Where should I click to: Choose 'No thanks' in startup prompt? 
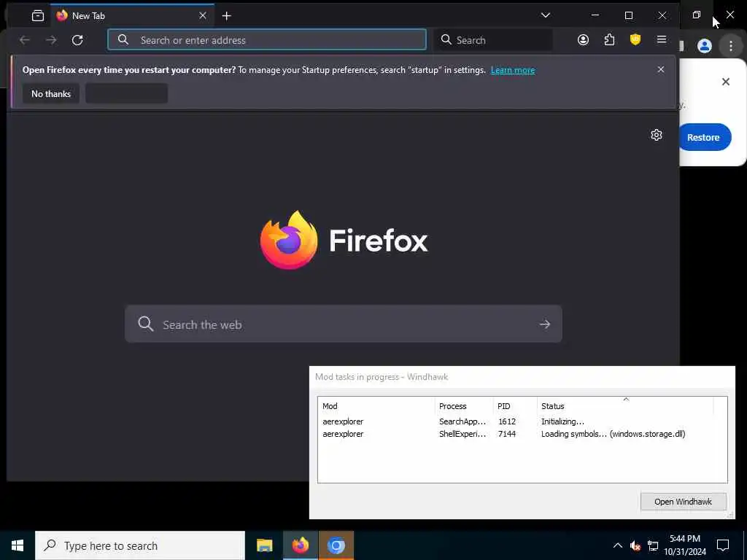pos(51,94)
